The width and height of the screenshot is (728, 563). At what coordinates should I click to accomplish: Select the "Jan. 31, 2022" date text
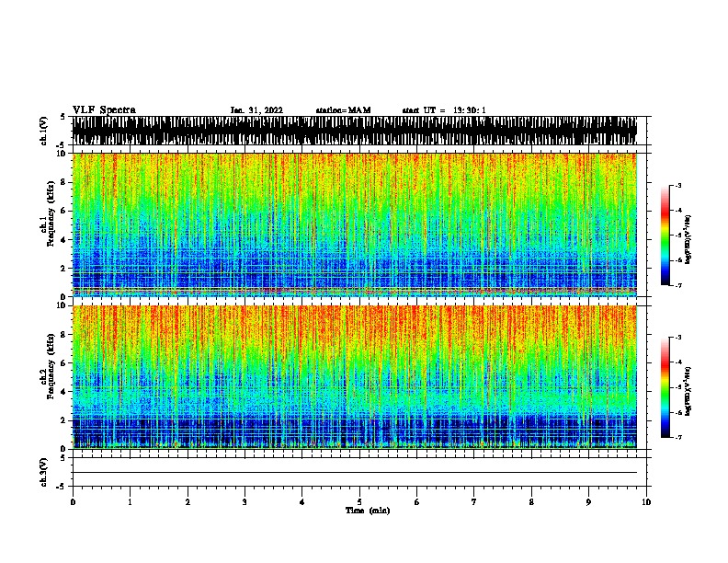[256, 110]
